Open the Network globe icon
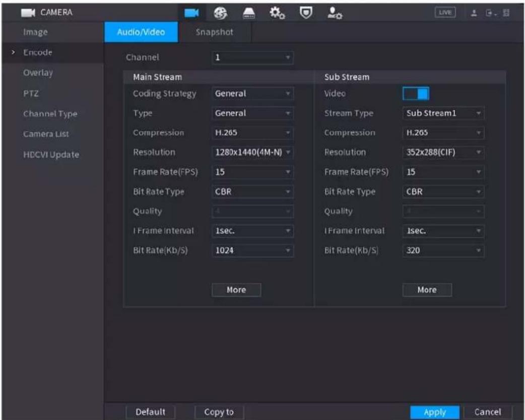The height and width of the screenshot is (420, 525). pos(220,13)
